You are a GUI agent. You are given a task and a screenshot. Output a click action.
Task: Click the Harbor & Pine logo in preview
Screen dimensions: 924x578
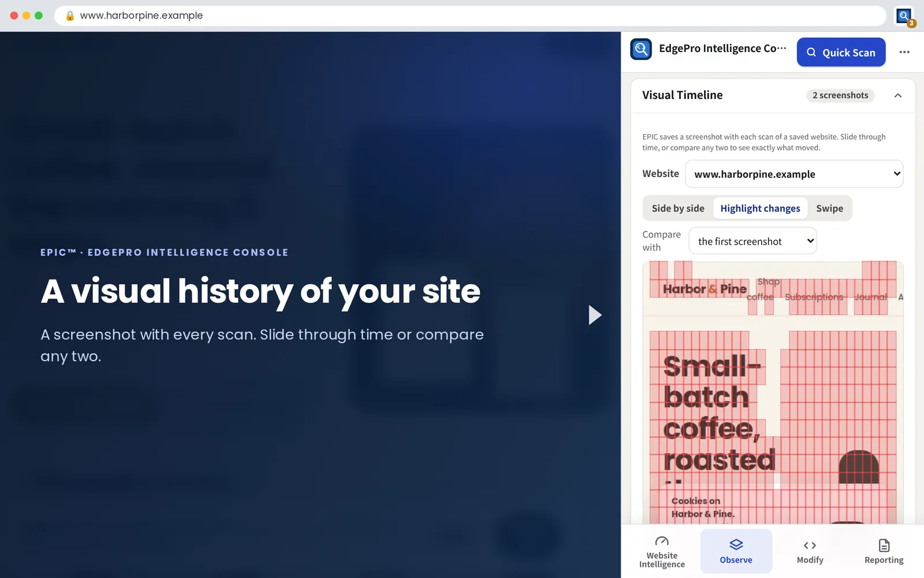[x=705, y=289]
